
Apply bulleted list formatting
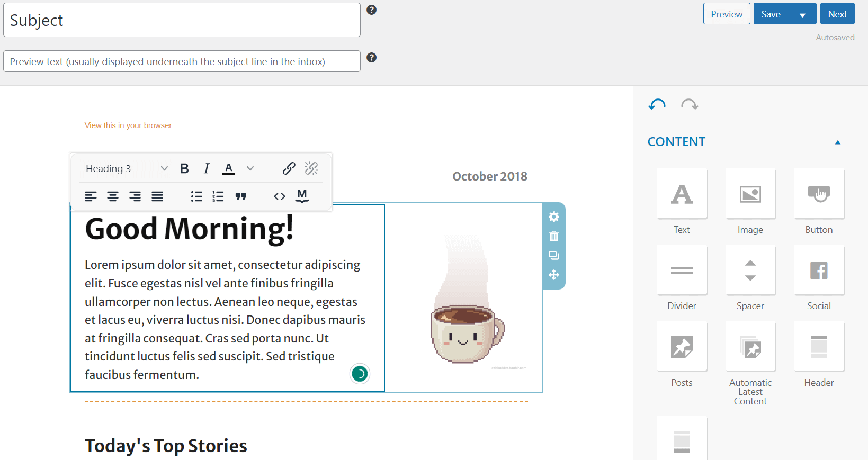coord(196,196)
